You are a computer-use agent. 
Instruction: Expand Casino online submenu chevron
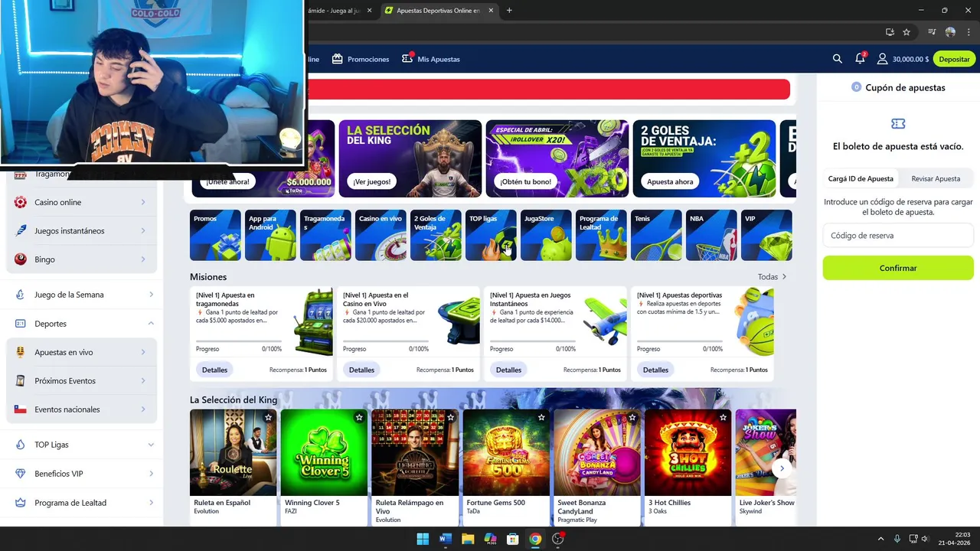(143, 202)
